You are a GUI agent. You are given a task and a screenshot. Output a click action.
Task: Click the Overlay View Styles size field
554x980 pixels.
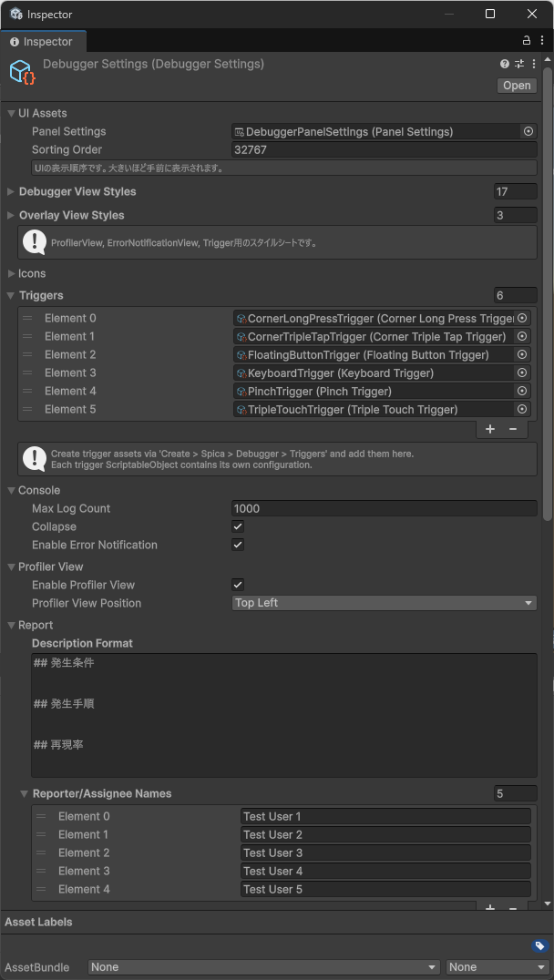[515, 215]
